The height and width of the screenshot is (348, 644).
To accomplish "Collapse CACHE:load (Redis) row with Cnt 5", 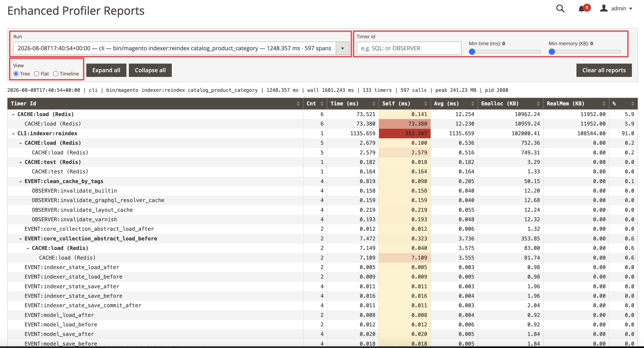I will [x=21, y=143].
